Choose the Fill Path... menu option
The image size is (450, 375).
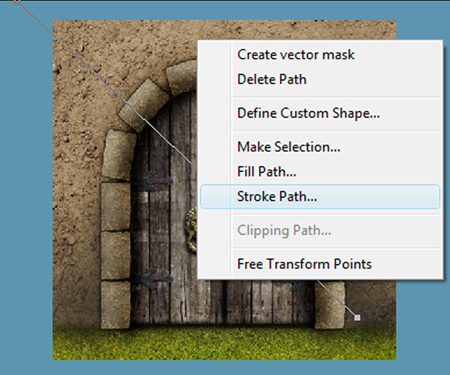[266, 172]
